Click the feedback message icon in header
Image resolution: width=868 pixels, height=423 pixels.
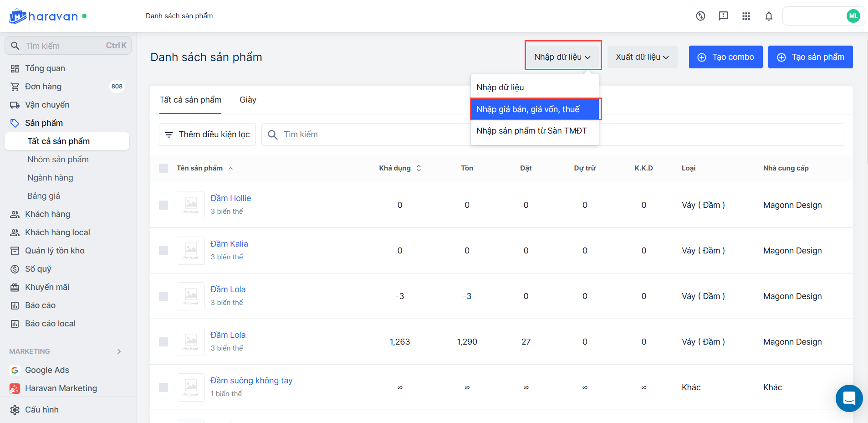pyautogui.click(x=723, y=16)
